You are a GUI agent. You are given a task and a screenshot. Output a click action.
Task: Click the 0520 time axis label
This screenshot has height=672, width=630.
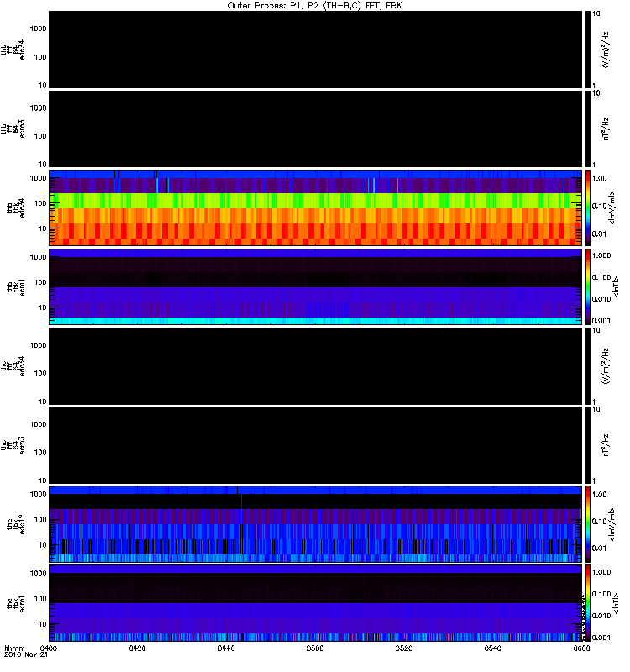(x=404, y=648)
